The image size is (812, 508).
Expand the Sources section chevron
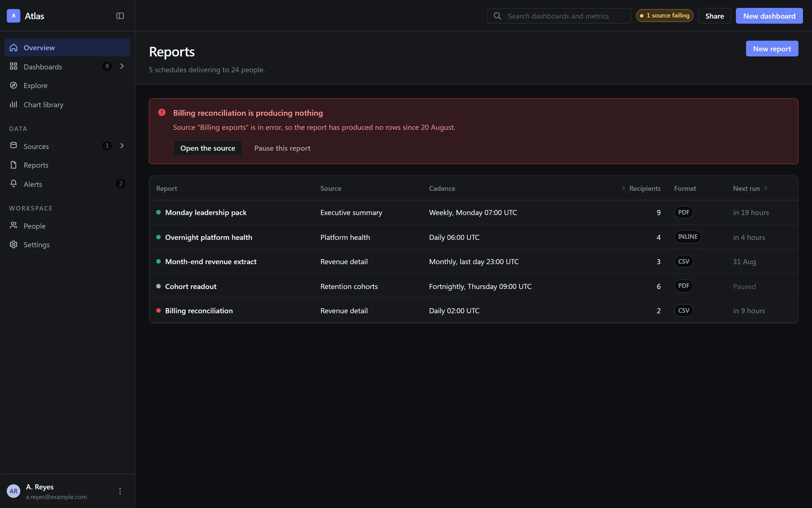tap(122, 146)
